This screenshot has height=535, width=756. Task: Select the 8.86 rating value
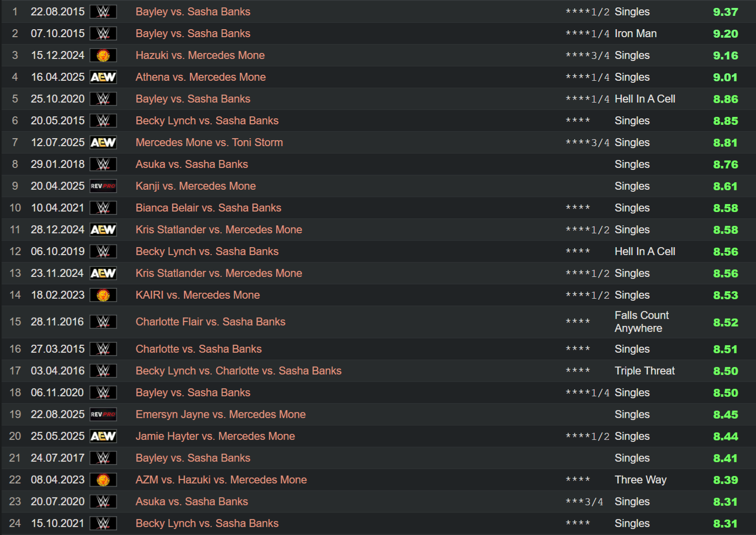click(725, 99)
